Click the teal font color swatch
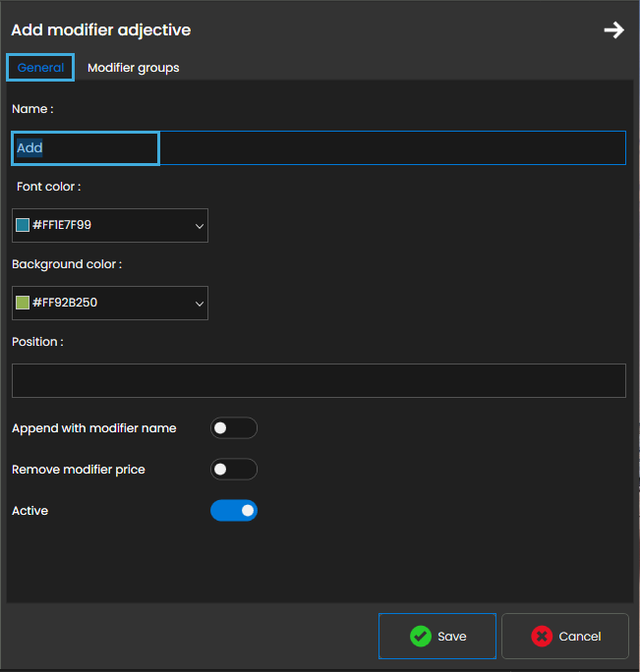The height and width of the screenshot is (672, 640). click(x=23, y=225)
